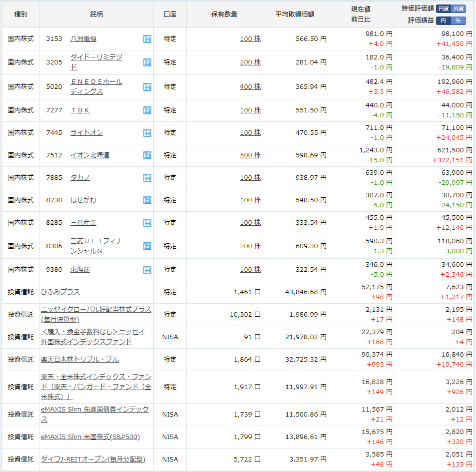Click 100 株 quantity for タカノ
The image size is (476, 472).
click(x=250, y=178)
